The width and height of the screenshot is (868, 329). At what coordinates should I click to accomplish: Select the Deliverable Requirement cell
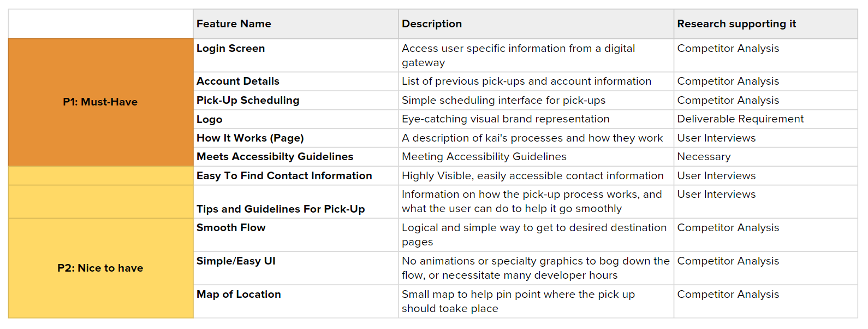[765, 119]
